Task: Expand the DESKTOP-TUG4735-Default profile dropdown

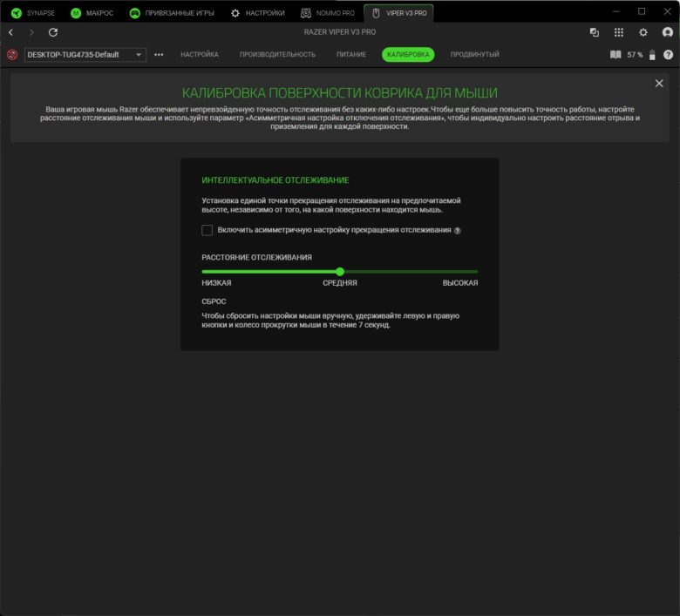Action: tap(85, 55)
